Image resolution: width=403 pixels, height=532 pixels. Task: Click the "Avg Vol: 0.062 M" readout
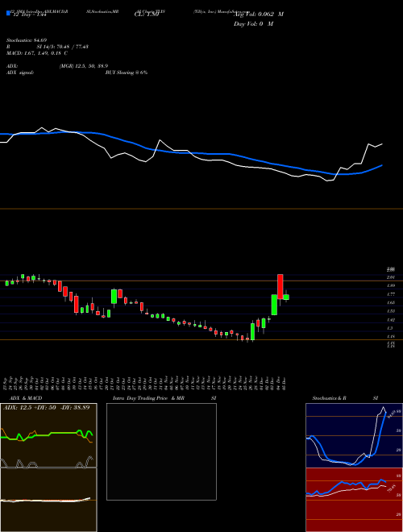[259, 15]
